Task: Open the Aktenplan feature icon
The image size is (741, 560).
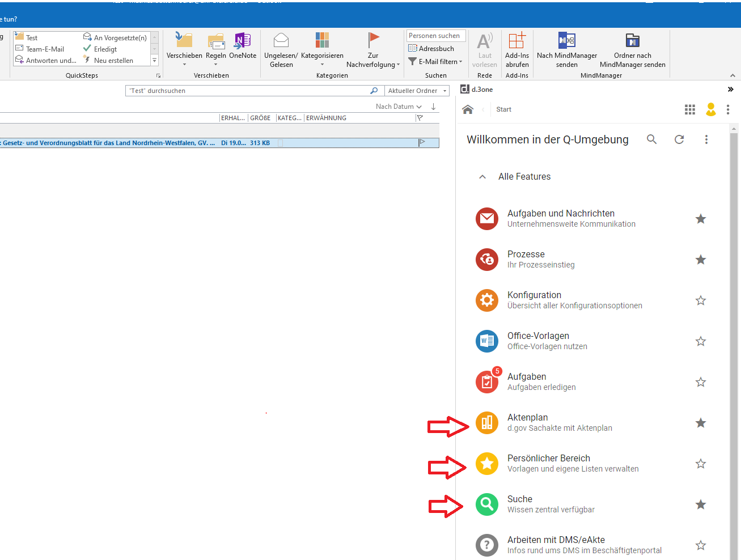Action: pos(487,423)
